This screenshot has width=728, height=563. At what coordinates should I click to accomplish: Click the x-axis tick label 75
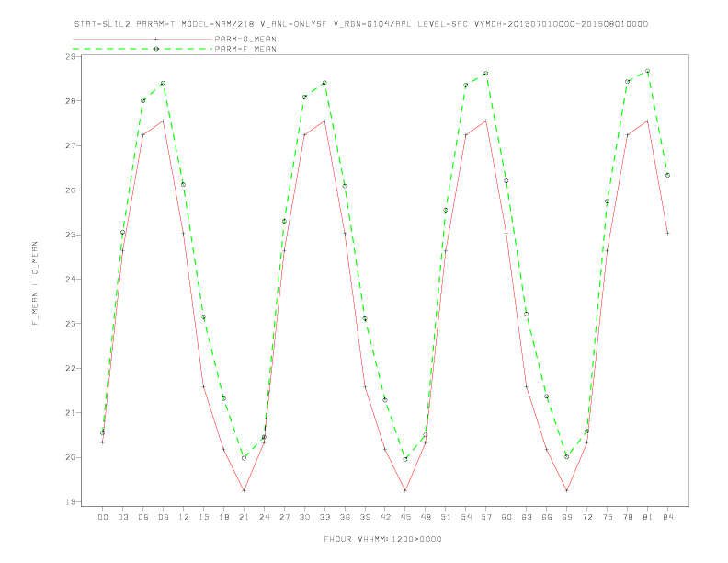pyautogui.click(x=608, y=517)
